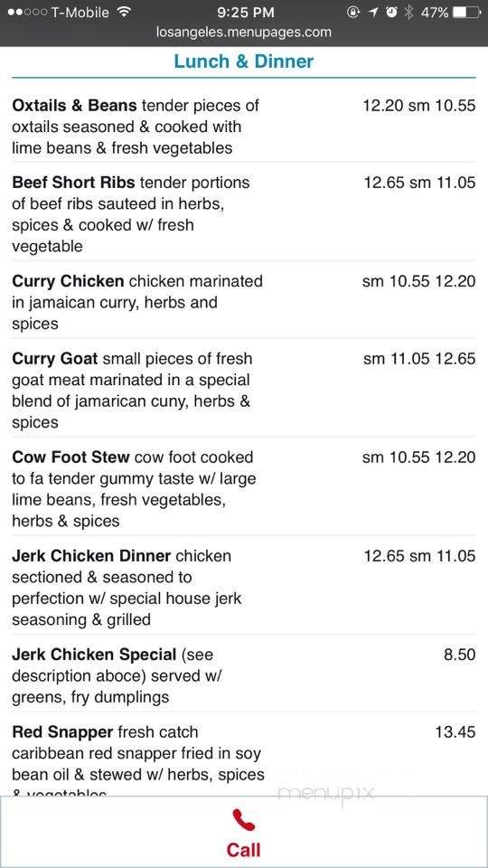Tap the Bluetooth status icon

click(408, 12)
